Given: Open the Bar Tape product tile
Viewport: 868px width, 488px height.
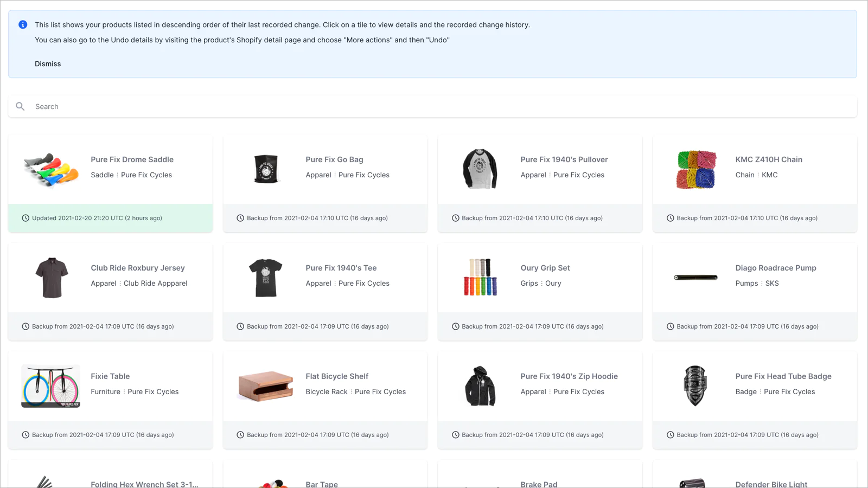Looking at the screenshot, I should pyautogui.click(x=325, y=474).
